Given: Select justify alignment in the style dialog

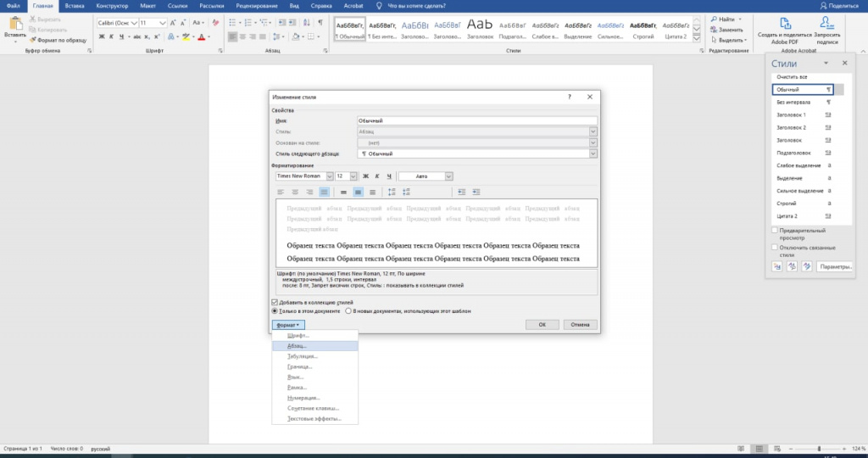Looking at the screenshot, I should click(324, 193).
